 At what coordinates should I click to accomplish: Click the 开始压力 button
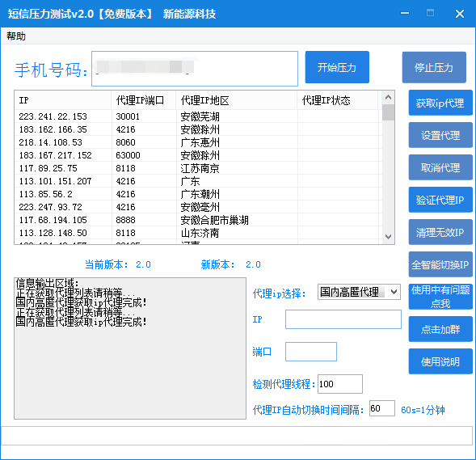coord(337,67)
